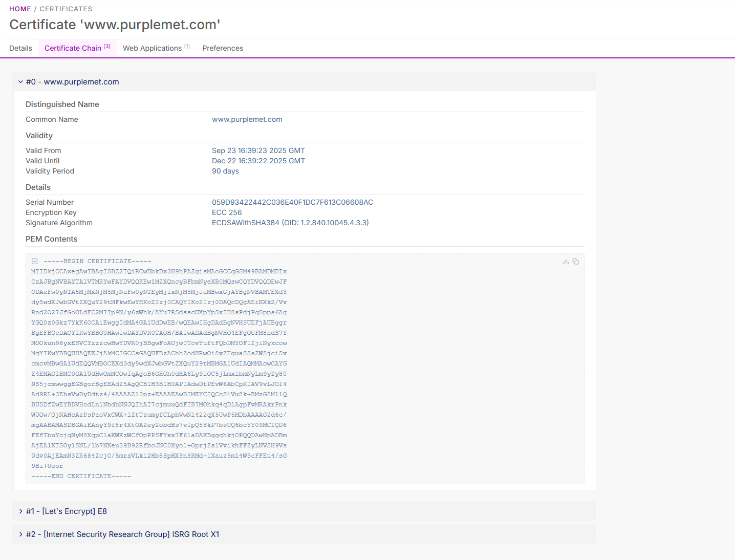Open CERTIFICATES breadcrumb
This screenshot has width=735, height=560.
coord(66,9)
